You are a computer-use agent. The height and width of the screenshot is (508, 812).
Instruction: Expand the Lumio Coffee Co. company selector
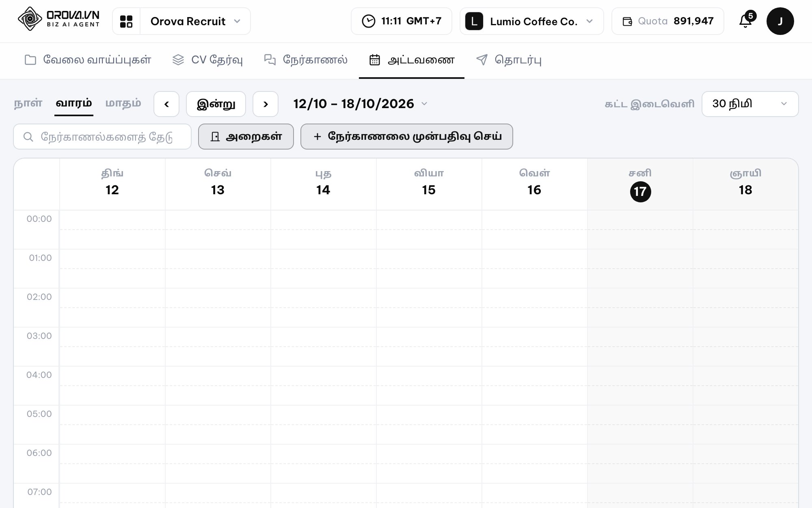pyautogui.click(x=532, y=21)
